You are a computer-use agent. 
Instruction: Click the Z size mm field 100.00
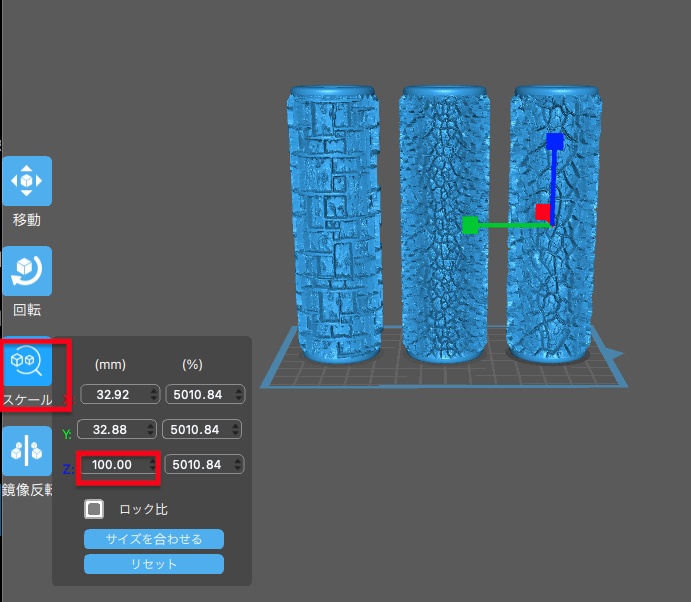tap(118, 465)
